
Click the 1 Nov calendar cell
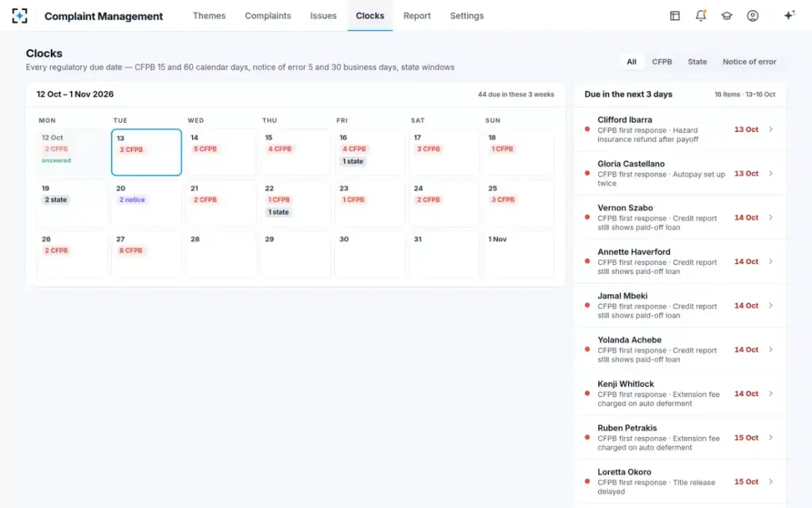(519, 254)
